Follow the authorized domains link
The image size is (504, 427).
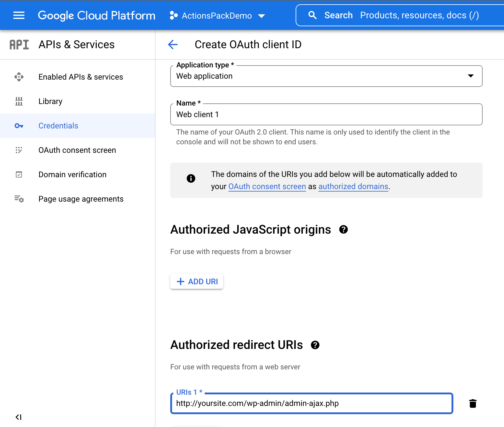pyautogui.click(x=353, y=186)
